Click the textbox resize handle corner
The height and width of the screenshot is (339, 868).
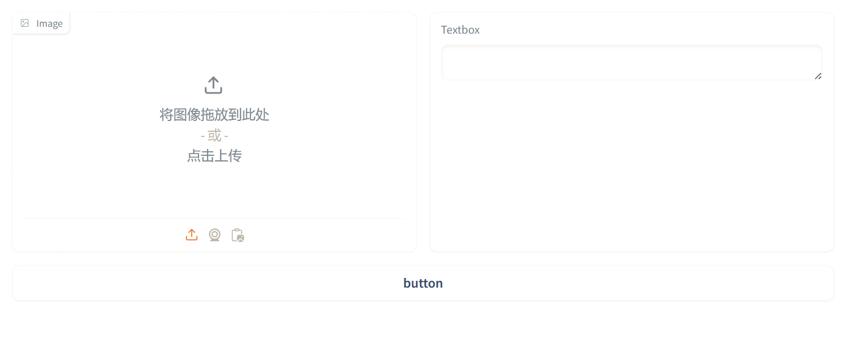818,76
